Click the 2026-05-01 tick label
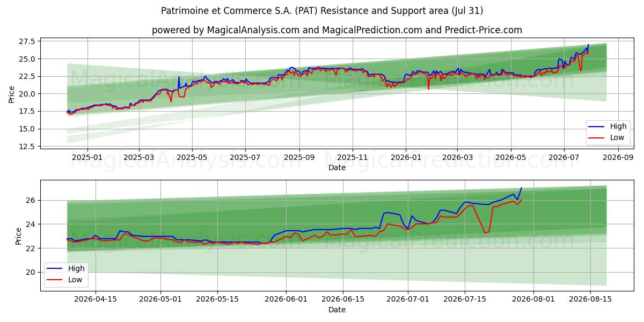The image size is (644, 322). pyautogui.click(x=160, y=301)
